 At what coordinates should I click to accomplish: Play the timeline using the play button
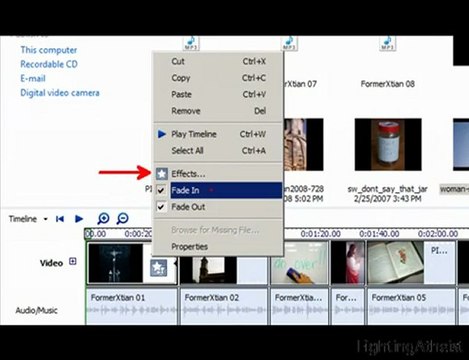(x=79, y=219)
